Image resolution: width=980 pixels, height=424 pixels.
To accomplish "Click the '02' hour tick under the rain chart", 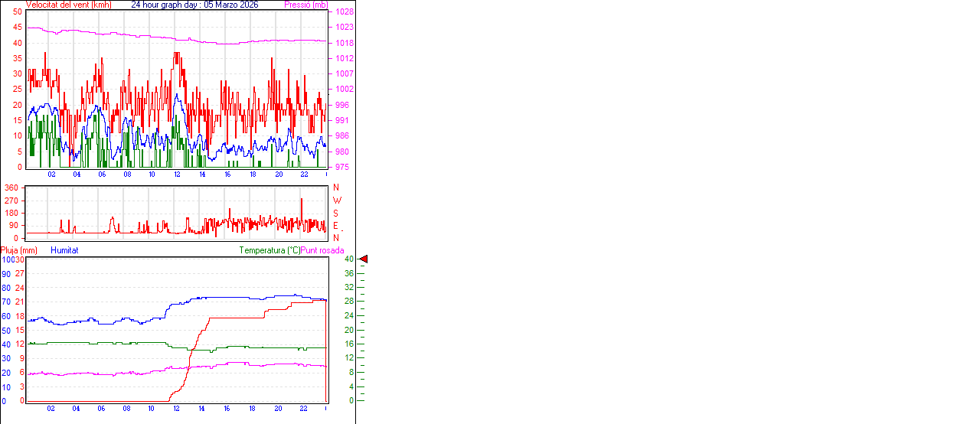I will pos(51,409).
